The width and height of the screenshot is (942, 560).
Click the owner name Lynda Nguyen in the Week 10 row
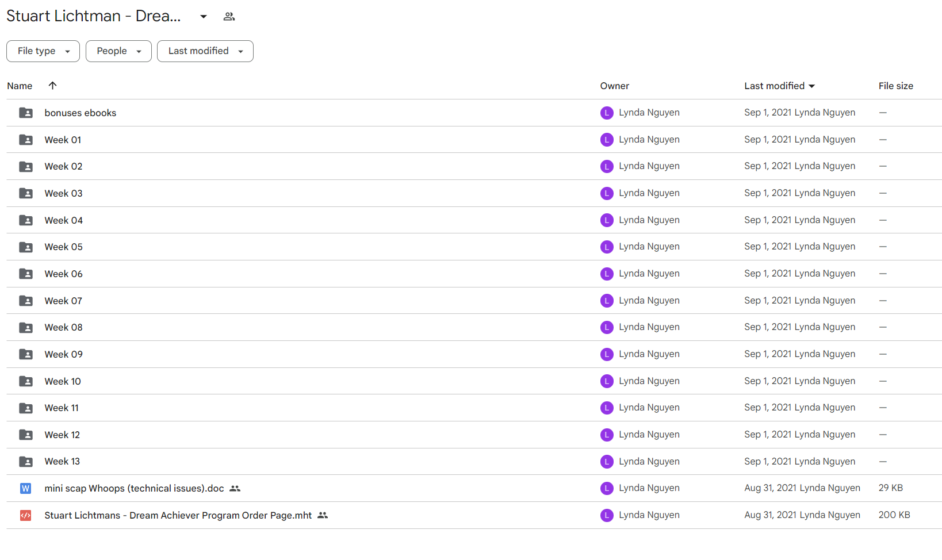click(x=649, y=381)
